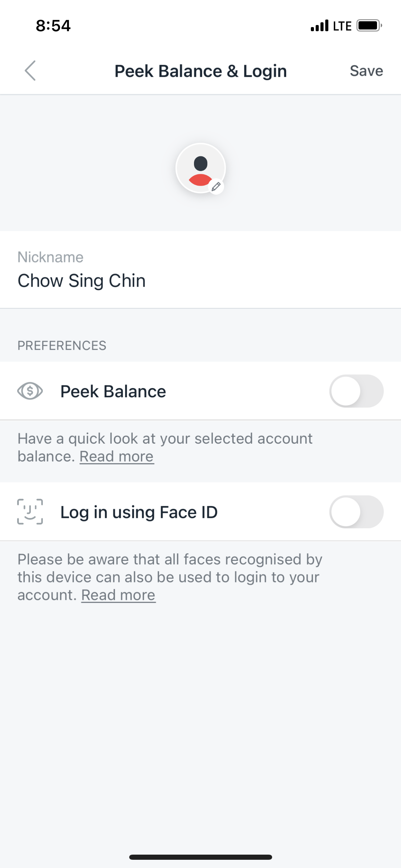Tap the pencil edit icon on avatar
The height and width of the screenshot is (868, 401).
coord(216,187)
